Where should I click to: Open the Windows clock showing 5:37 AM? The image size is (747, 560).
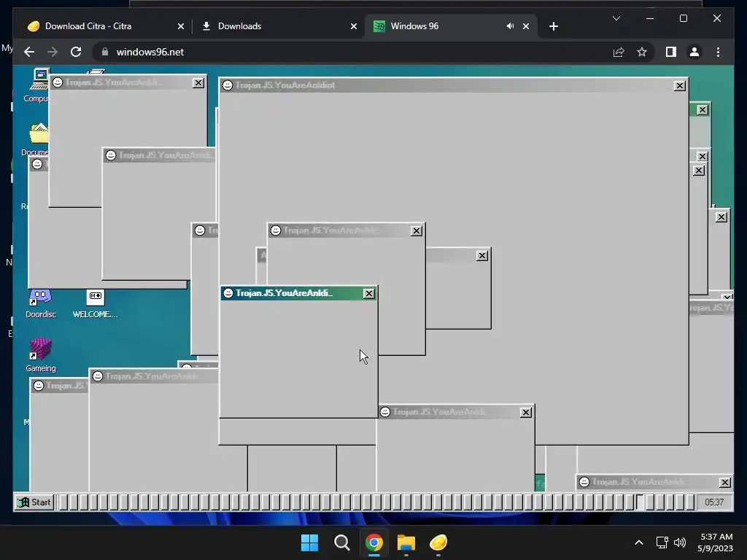(715, 542)
